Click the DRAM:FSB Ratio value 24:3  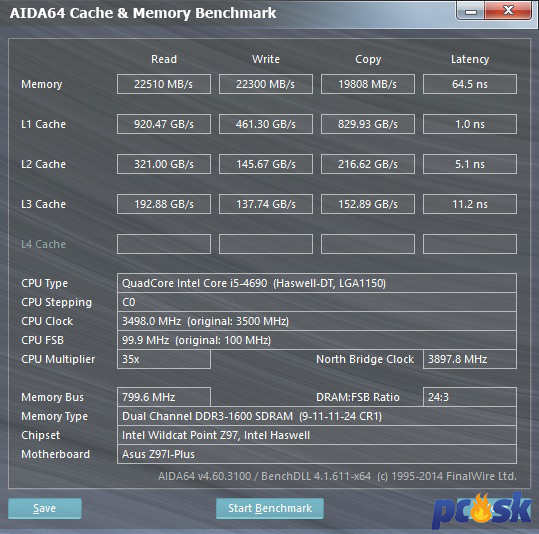[470, 397]
